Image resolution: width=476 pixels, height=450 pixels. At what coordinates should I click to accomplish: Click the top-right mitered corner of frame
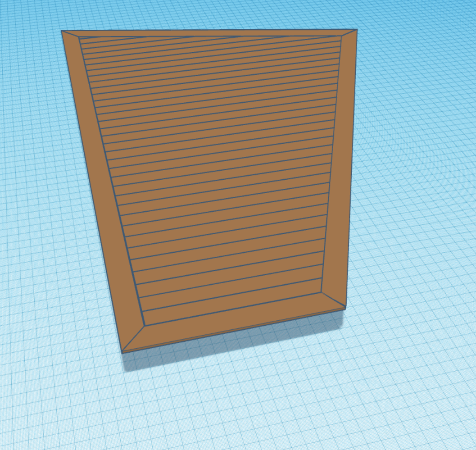click(x=349, y=33)
